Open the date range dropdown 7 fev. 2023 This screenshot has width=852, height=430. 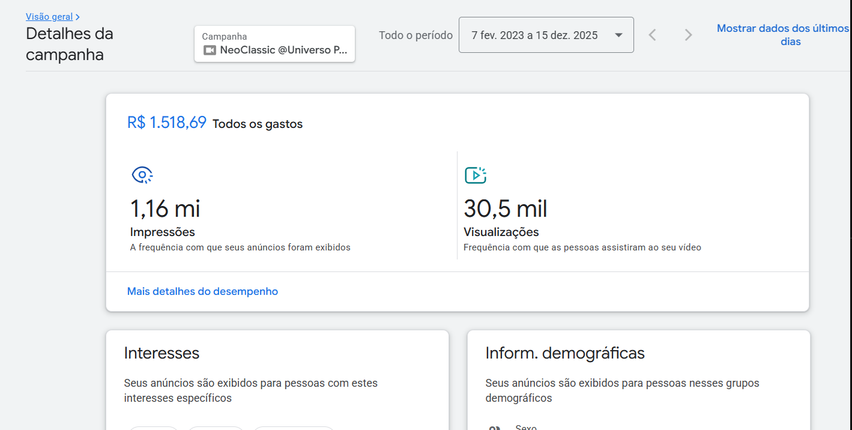coord(546,35)
